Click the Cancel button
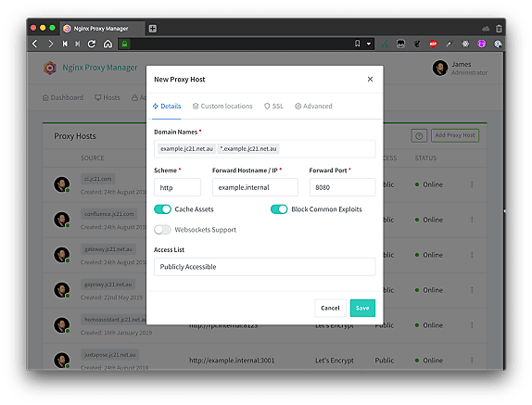The height and width of the screenshot is (405, 532). [330, 308]
